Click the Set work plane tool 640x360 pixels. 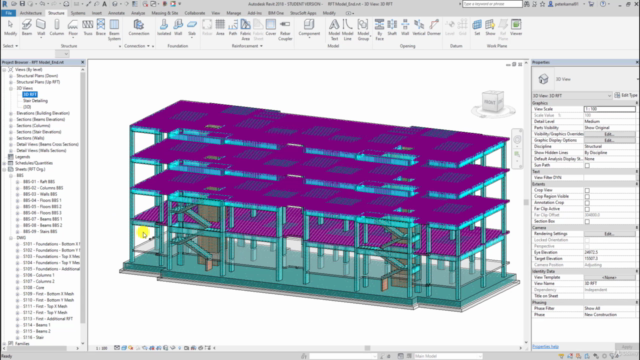477,27
